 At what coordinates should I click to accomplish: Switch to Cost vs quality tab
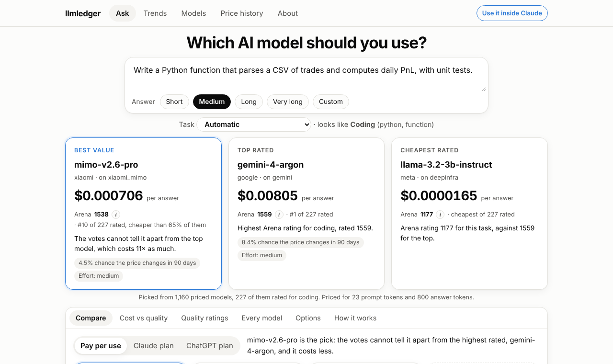(144, 318)
